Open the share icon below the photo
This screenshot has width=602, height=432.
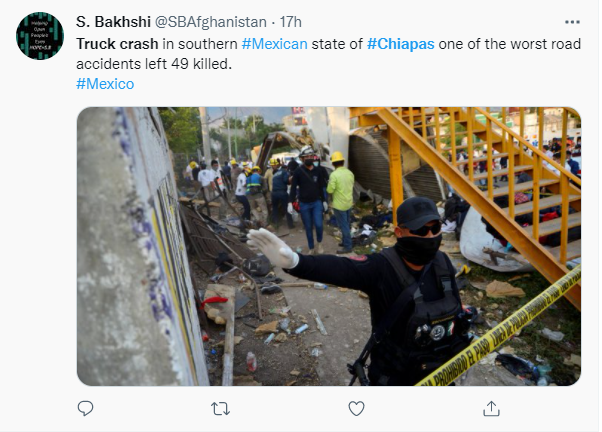491,409
